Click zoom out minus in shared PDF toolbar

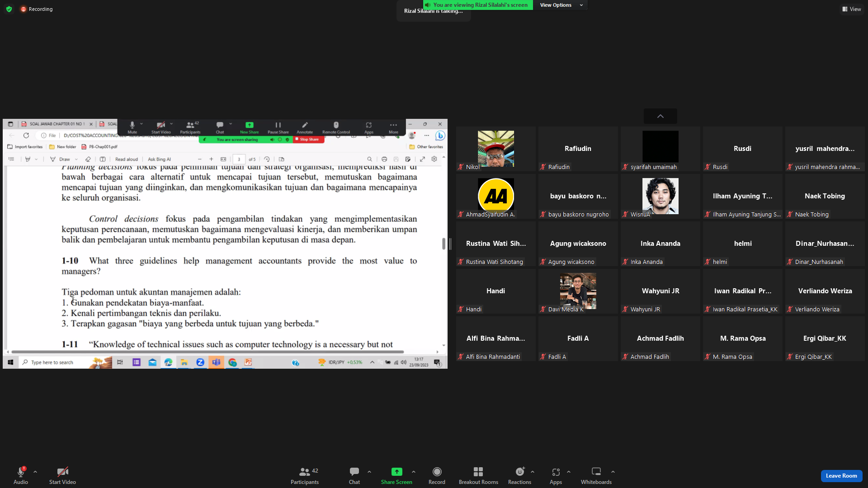click(200, 159)
